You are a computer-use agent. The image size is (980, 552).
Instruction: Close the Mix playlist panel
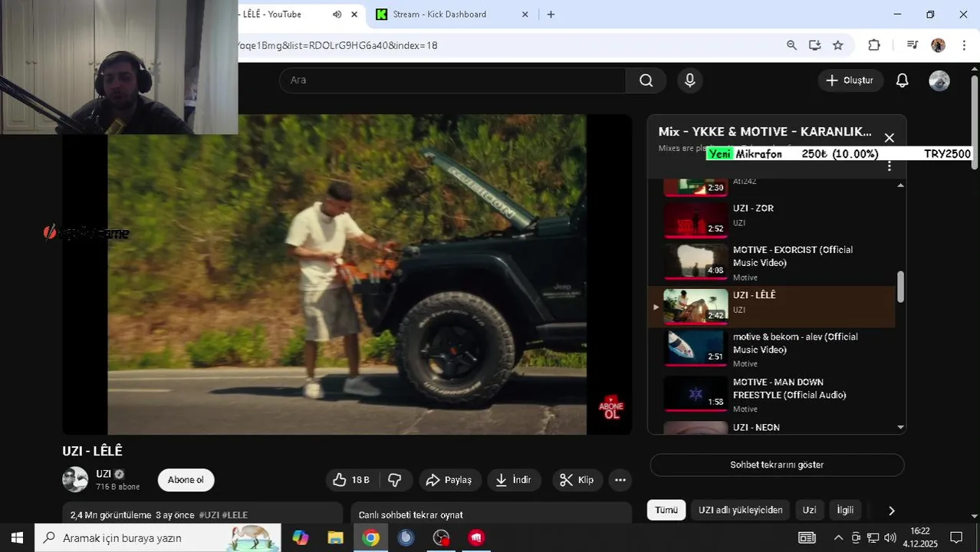tap(889, 138)
